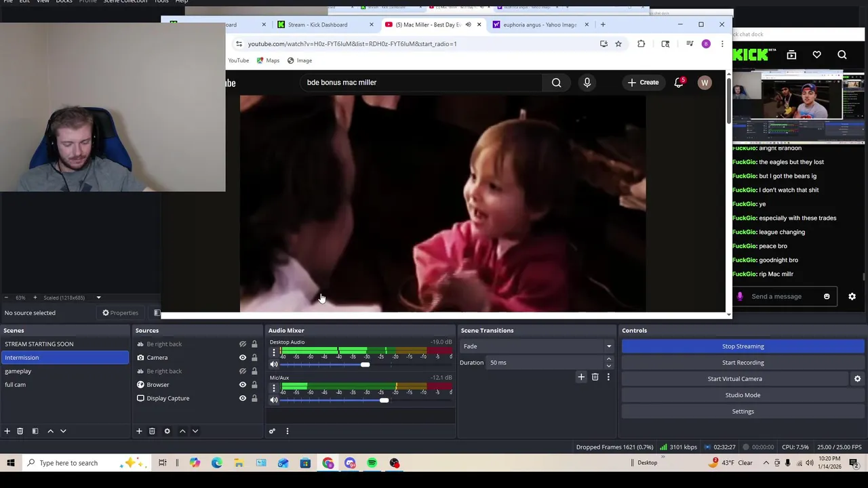Open the Chrome extensions puzzle icon
The width and height of the screenshot is (868, 488).
coord(641,44)
